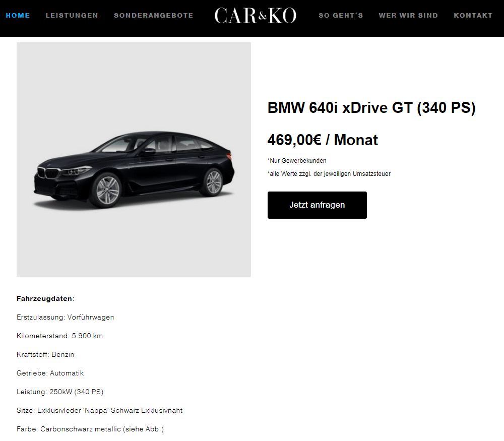Click the Kilometerstand 5.900 km line

60,336
